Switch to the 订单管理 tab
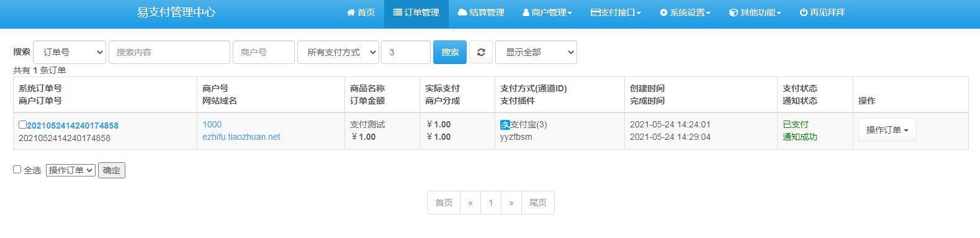Viewport: 980px width, 238px height. pos(416,12)
